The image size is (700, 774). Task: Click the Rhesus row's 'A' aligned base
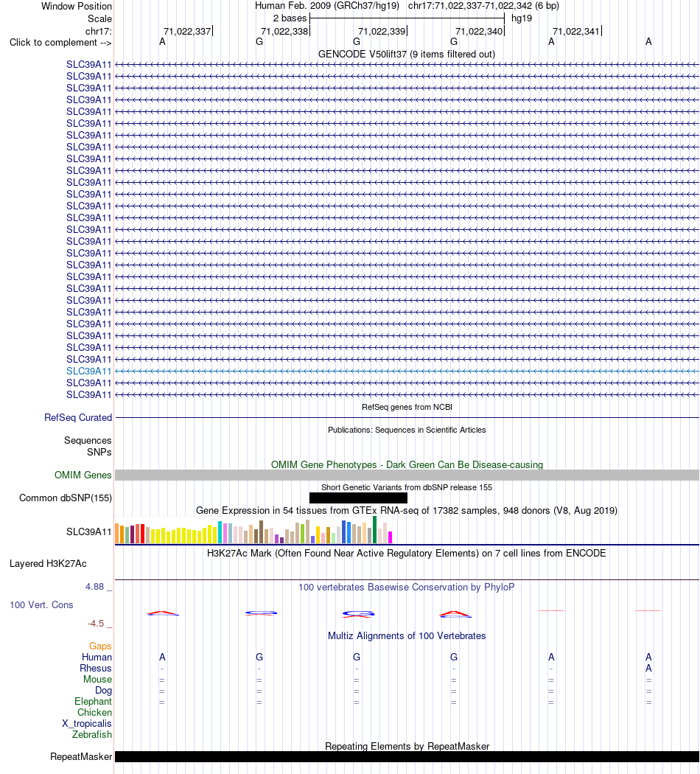[x=648, y=669]
